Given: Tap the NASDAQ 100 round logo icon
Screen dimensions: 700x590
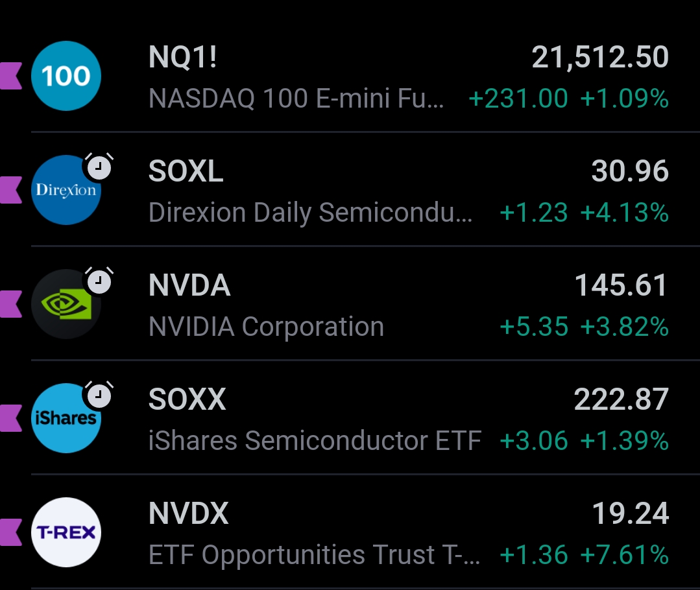Looking at the screenshot, I should click(66, 76).
